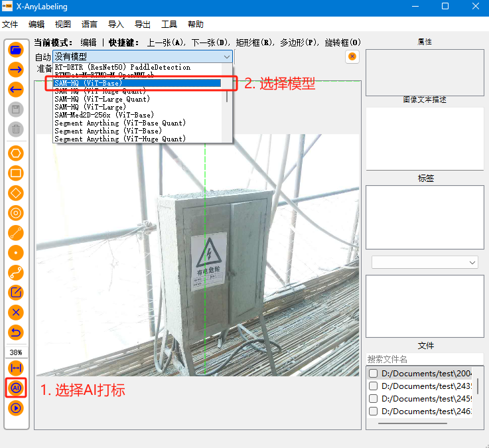This screenshot has height=448, width=489.
Task: Check the D:/Documents/test\245 file checkbox
Action: 373,399
